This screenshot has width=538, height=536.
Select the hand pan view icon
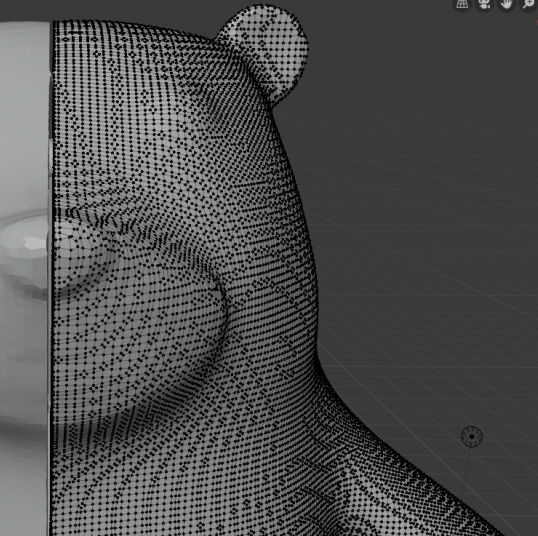click(506, 4)
